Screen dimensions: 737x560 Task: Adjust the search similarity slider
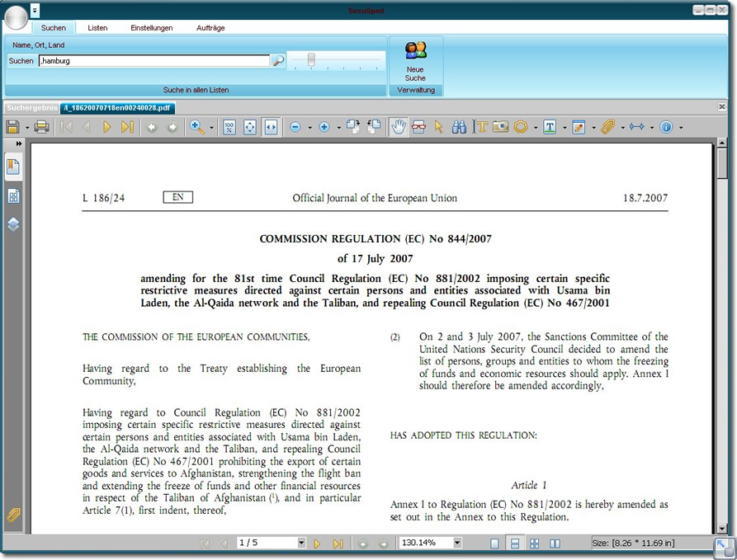tap(311, 59)
